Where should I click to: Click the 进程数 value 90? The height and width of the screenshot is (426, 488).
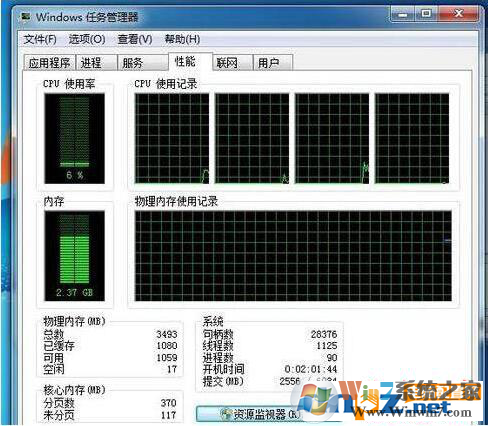tap(332, 358)
